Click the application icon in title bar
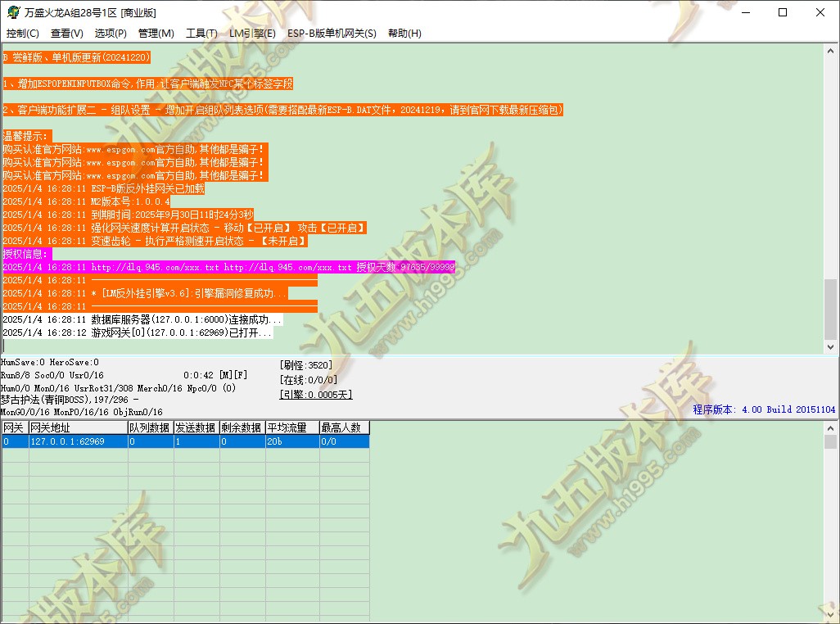840x624 pixels. [13, 12]
